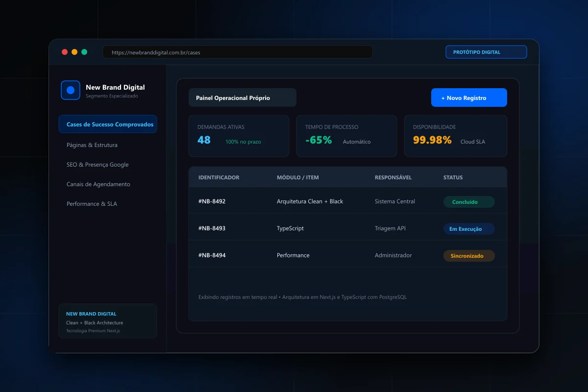Screen dimensions: 588x392
Task: Click the Sincronizado status badge
Action: coord(469,256)
